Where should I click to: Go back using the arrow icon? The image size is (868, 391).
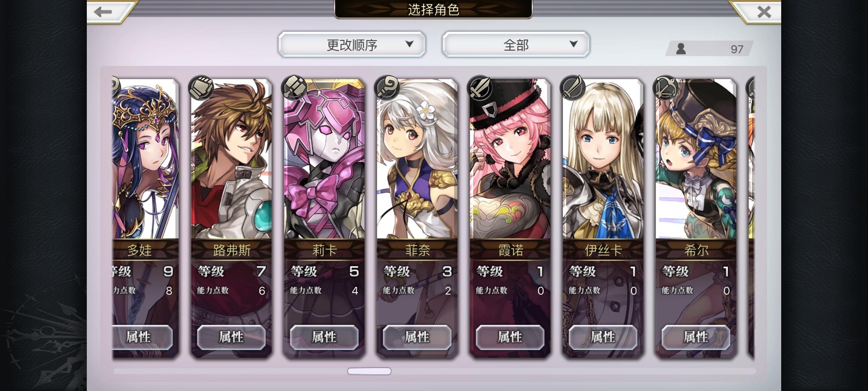click(x=103, y=12)
